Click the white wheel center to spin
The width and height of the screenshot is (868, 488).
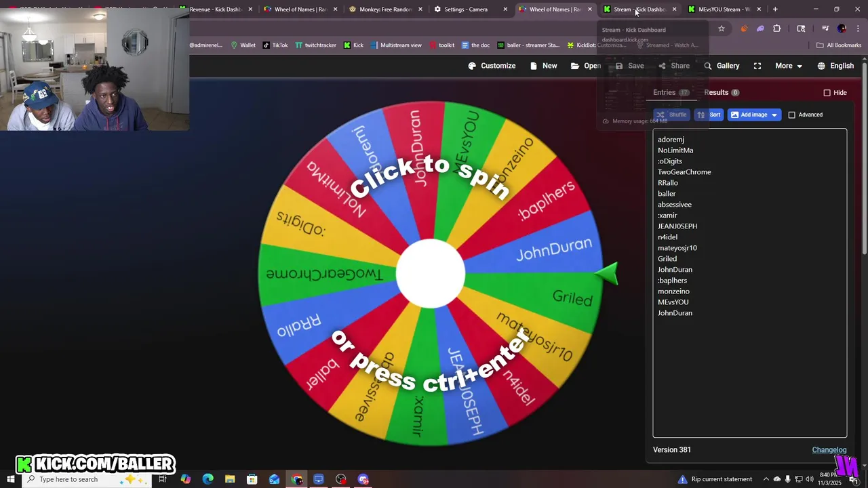coord(431,273)
